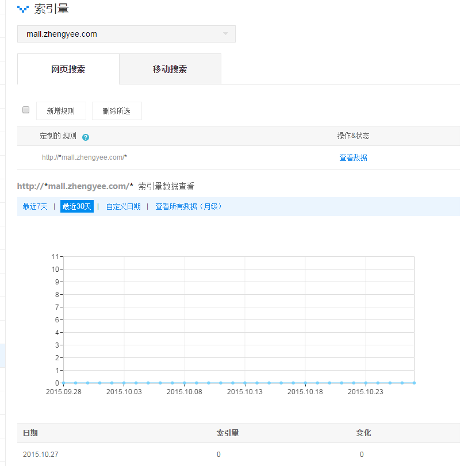The width and height of the screenshot is (476, 466).
Task: Select the 最近30天 date range
Action: 76,206
